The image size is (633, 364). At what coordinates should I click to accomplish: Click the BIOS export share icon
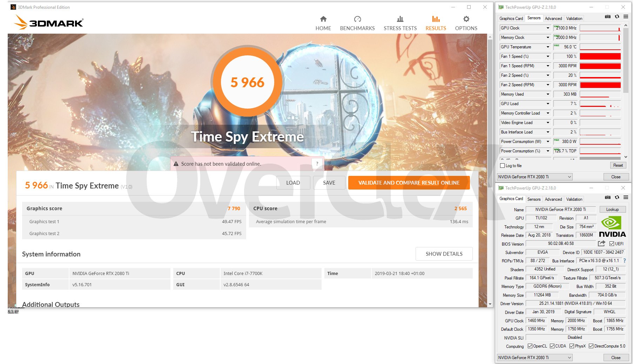(x=601, y=243)
